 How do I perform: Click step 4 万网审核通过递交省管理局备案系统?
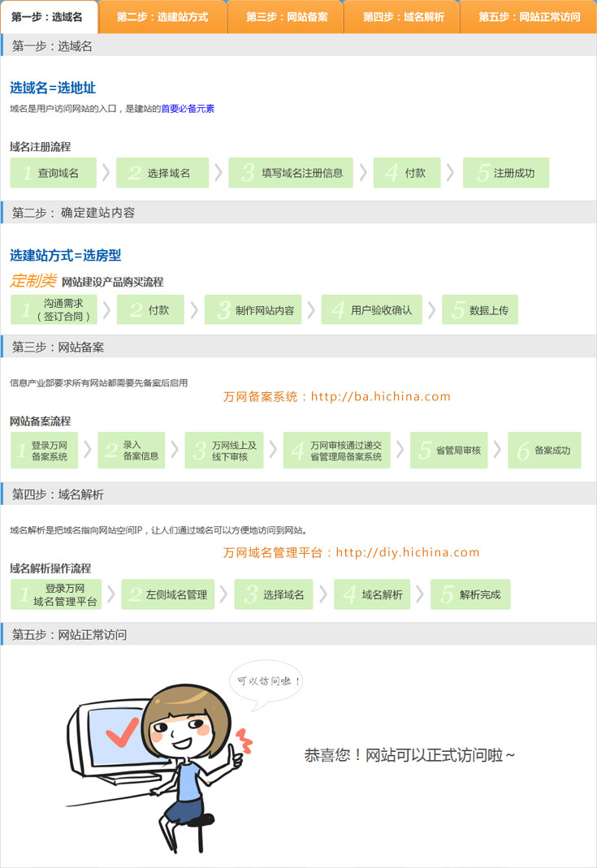click(x=337, y=451)
